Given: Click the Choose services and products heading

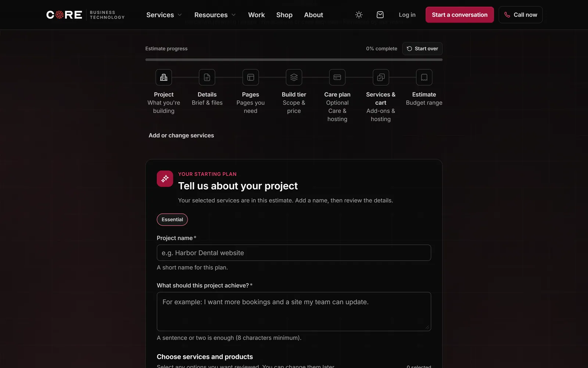Looking at the screenshot, I should tap(205, 357).
